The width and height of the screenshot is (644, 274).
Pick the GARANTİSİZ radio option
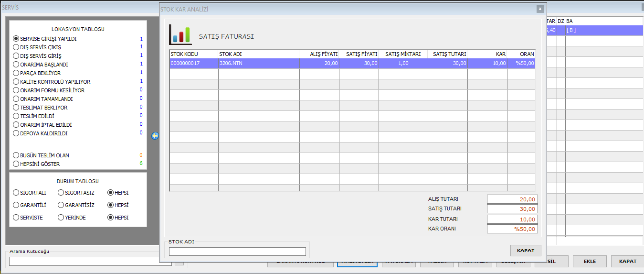61,205
